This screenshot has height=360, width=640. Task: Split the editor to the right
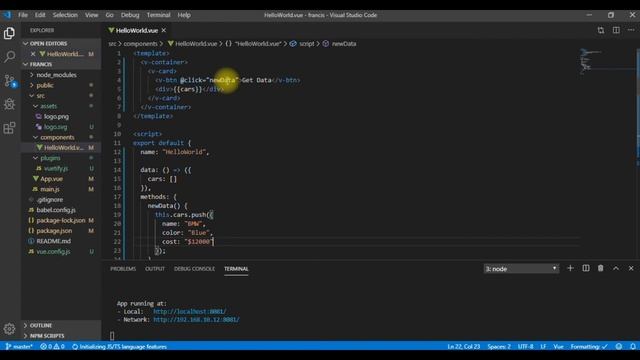tap(616, 30)
